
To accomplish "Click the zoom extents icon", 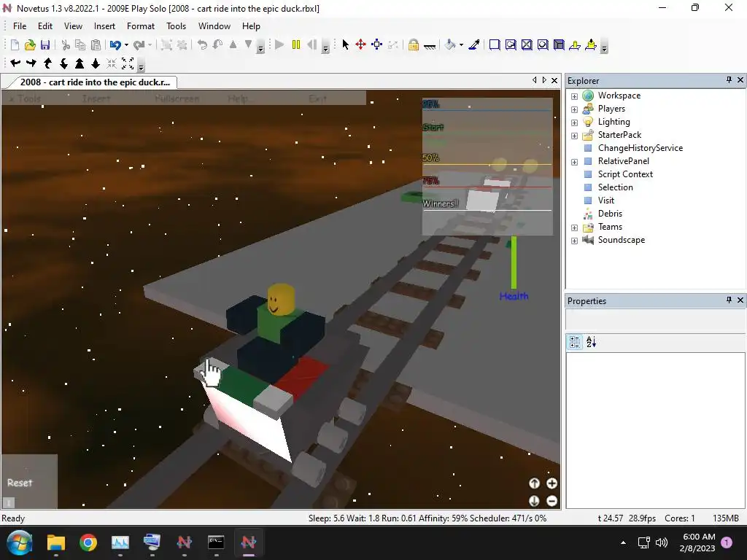I will 128,63.
